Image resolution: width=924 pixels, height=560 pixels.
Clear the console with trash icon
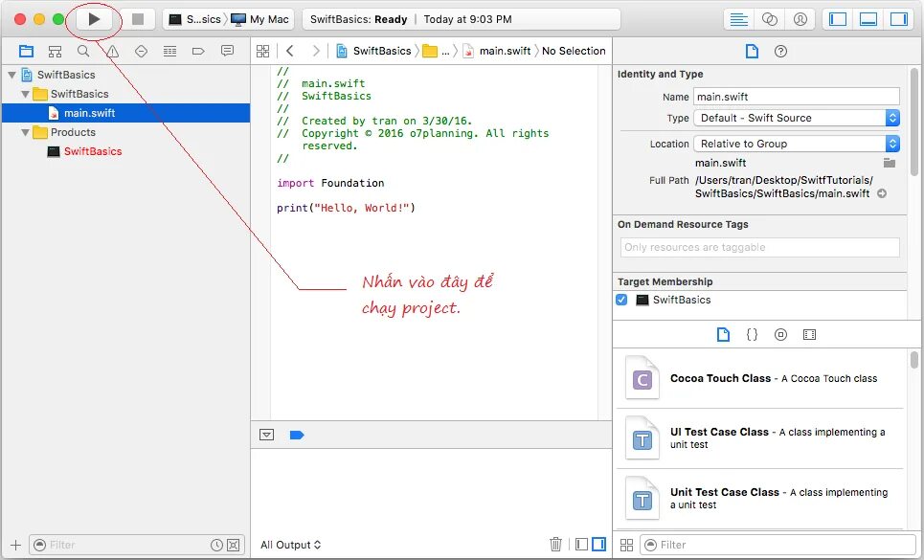tap(555, 544)
